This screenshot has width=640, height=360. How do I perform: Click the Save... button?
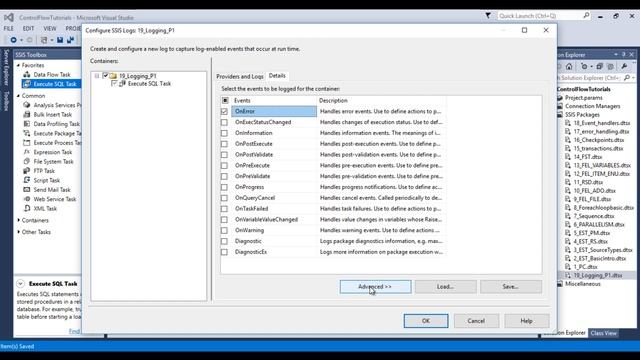point(511,287)
